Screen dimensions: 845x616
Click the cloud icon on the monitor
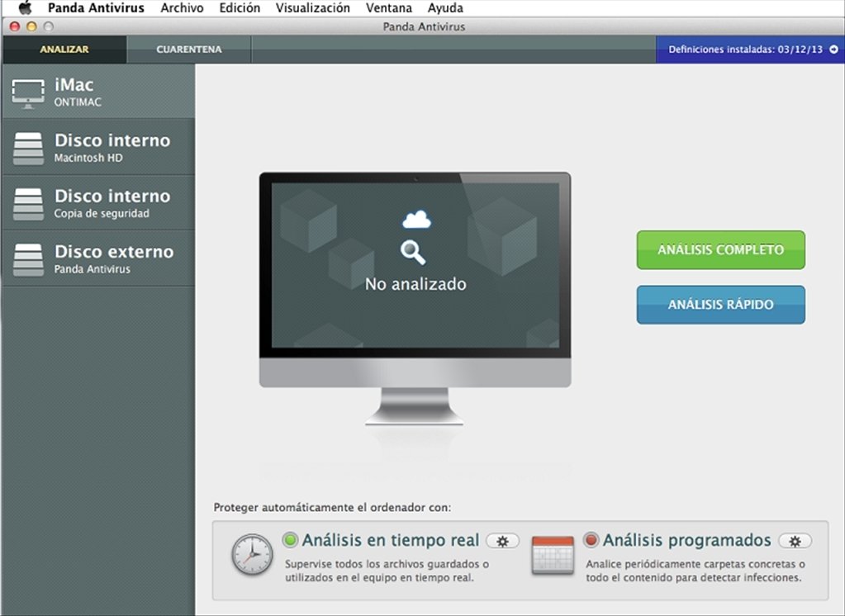tap(416, 220)
